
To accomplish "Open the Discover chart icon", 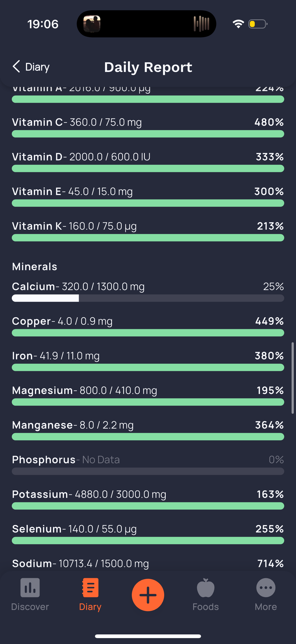I will pyautogui.click(x=30, y=588).
